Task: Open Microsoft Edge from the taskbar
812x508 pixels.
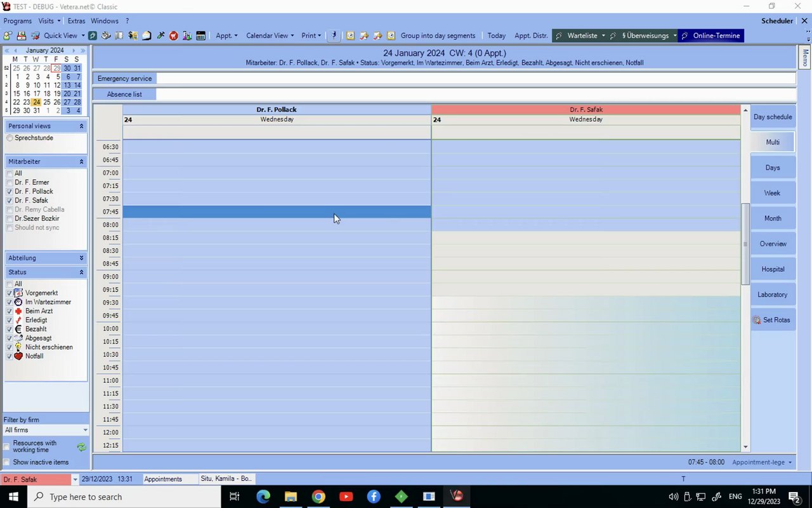Action: tap(263, 497)
